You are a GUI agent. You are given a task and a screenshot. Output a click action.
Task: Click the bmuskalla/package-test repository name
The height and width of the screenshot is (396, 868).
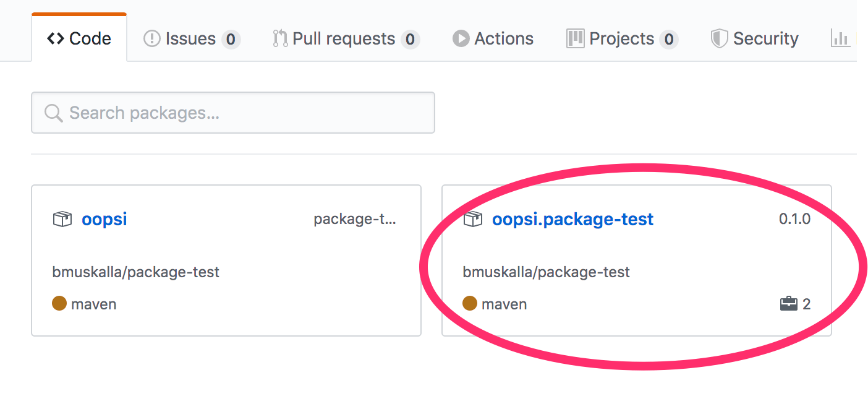(135, 272)
